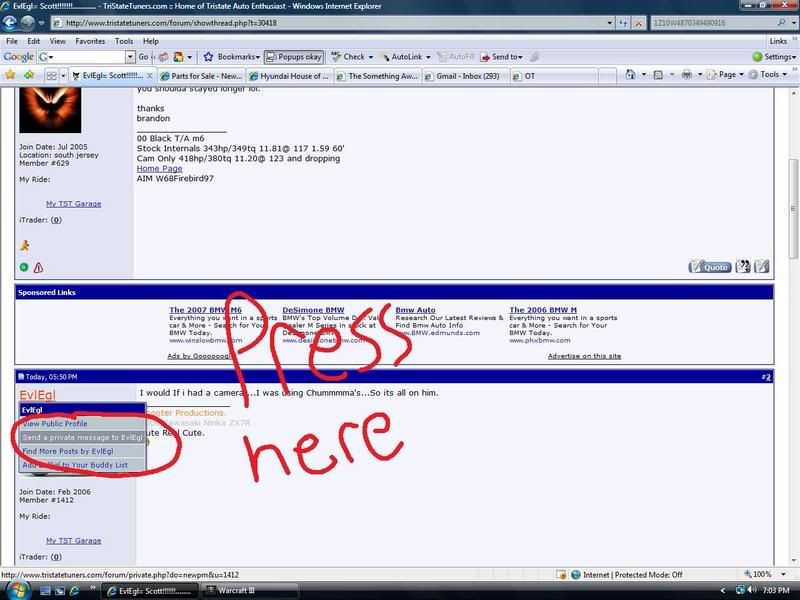
Task: Open the command bar Tools dropdown
Action: 768,74
